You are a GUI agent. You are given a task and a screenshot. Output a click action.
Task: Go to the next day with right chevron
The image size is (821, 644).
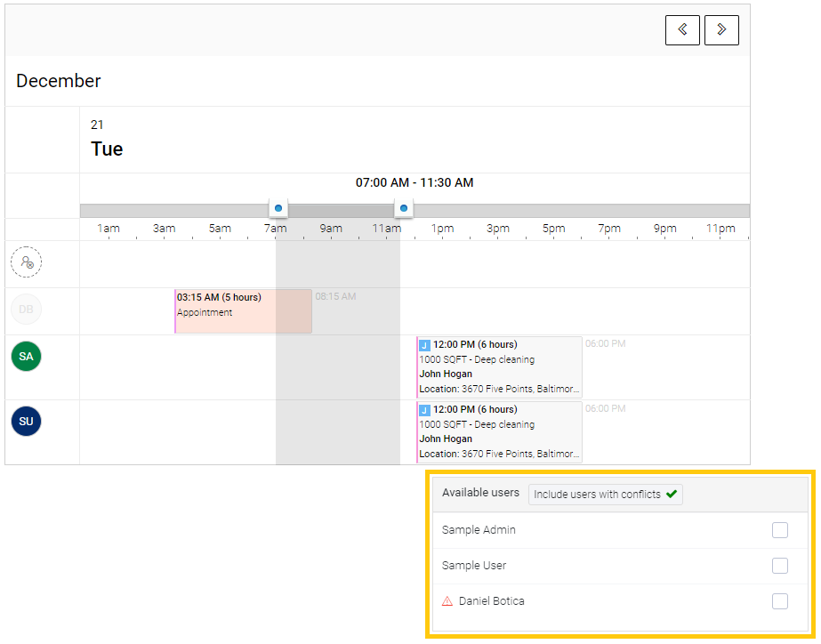(721, 30)
